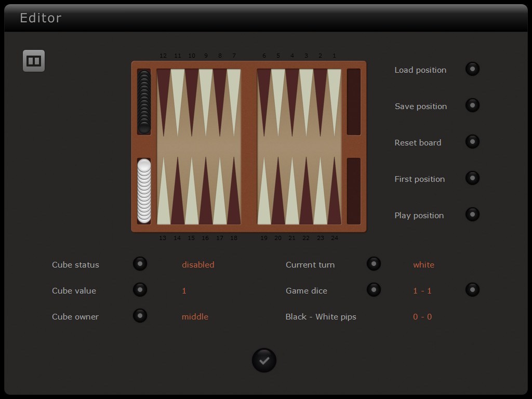Cycle the Cube value setting
Image resolution: width=532 pixels, height=399 pixels.
click(x=140, y=289)
